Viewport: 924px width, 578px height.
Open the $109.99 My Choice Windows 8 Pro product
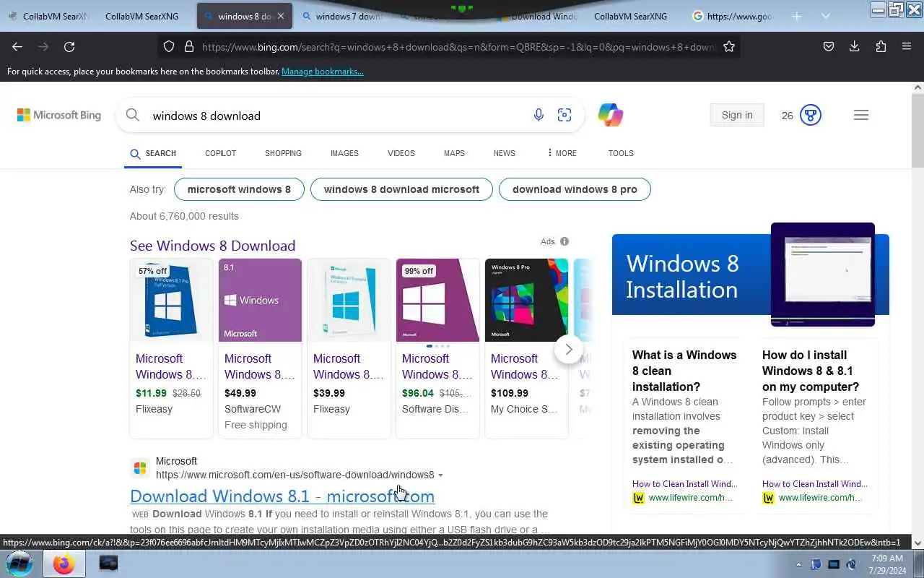(526, 348)
